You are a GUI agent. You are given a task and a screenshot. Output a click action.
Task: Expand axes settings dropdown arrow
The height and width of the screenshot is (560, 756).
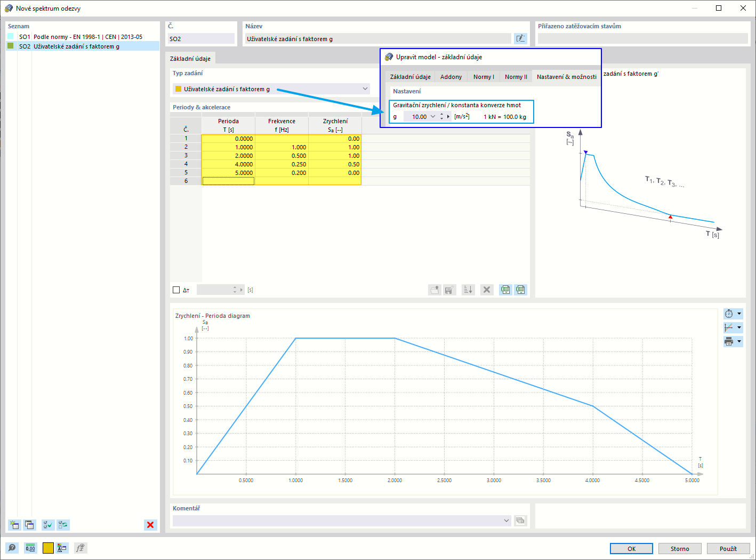[x=739, y=327]
